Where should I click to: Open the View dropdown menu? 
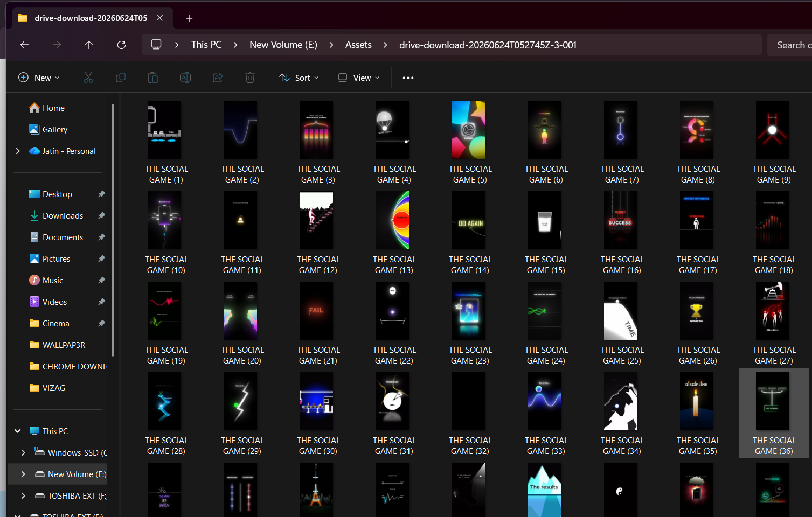(359, 78)
